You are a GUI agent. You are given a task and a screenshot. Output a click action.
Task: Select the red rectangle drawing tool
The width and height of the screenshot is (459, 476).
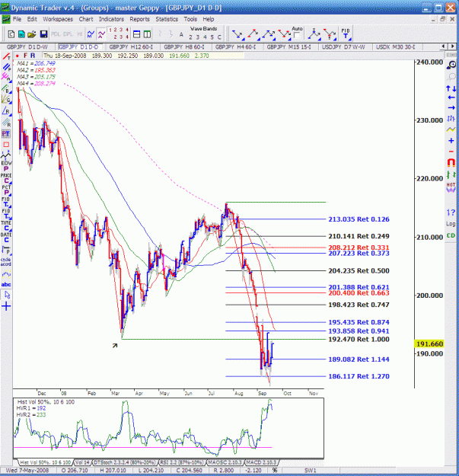click(x=6, y=145)
